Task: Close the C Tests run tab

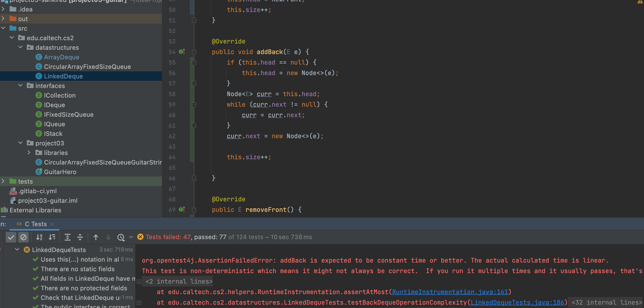Action: pos(52,224)
